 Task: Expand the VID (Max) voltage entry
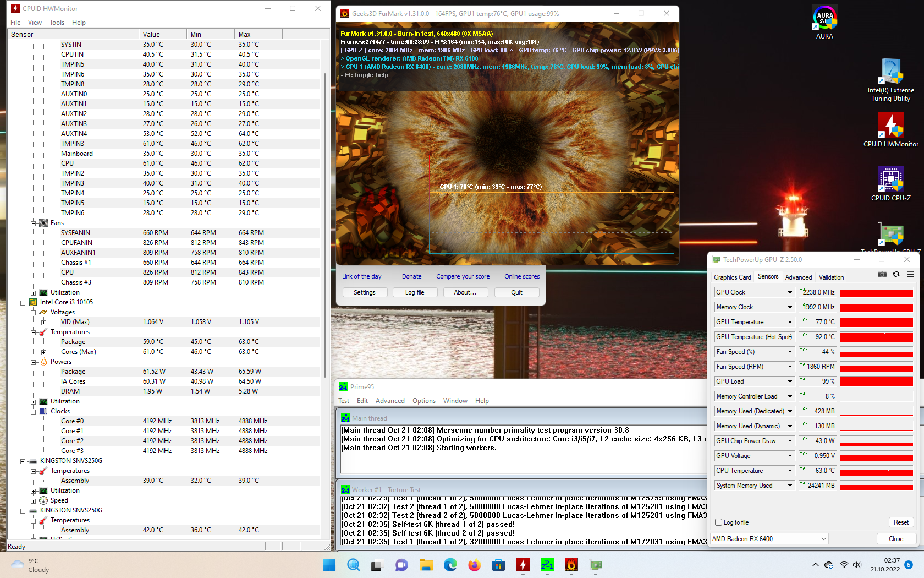43,323
